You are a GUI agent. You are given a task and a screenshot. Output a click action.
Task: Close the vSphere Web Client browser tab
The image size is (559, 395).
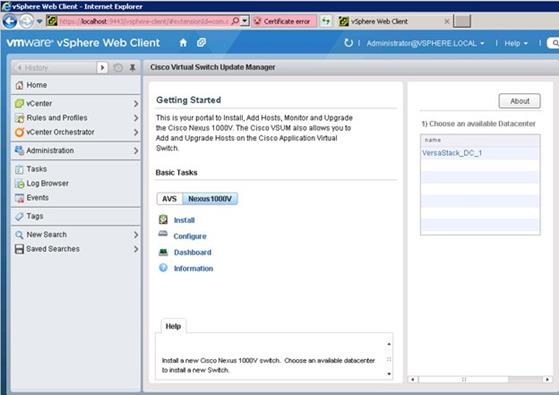coord(446,21)
